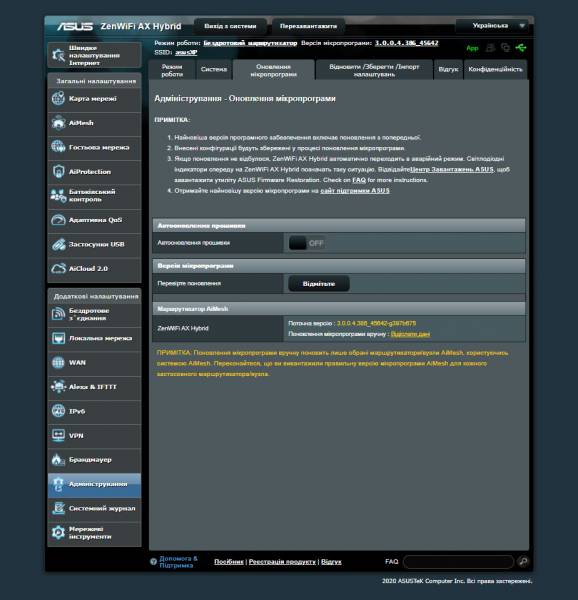This screenshot has width=578, height=600.
Task: Click Відмітьте check update button
Action: pos(319,284)
